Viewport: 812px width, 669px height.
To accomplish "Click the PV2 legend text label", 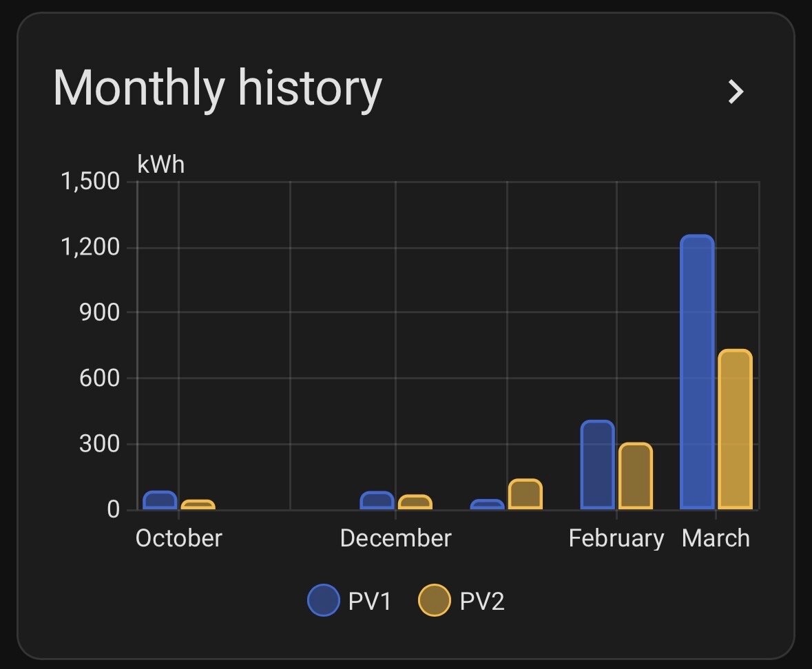I will coord(482,602).
